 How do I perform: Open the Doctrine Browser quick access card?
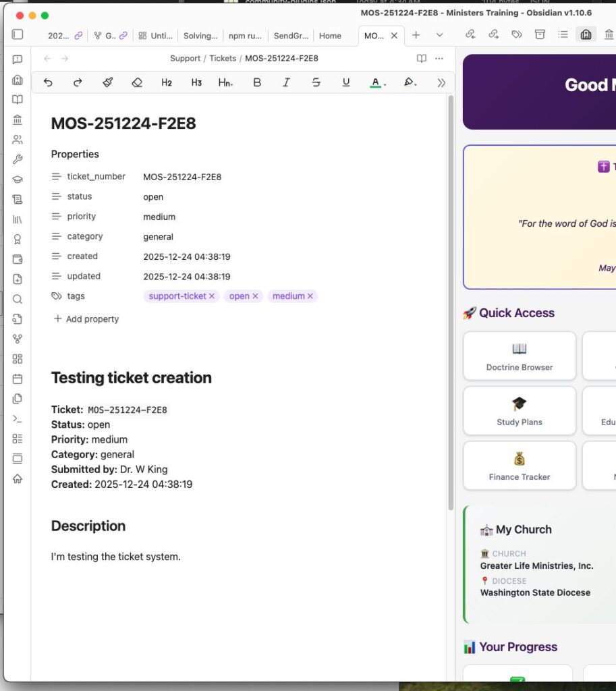(x=519, y=356)
